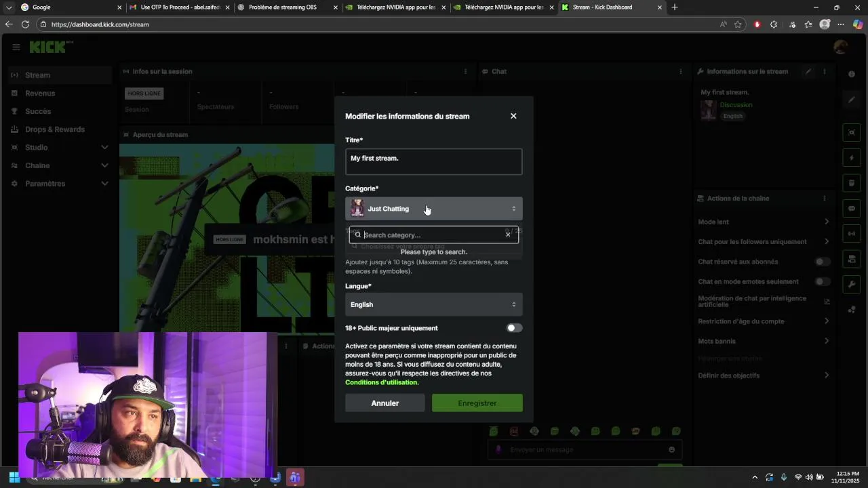Image resolution: width=868 pixels, height=488 pixels.
Task: Toggle the 18+ Public majeur uniquement switch
Action: pos(515,328)
